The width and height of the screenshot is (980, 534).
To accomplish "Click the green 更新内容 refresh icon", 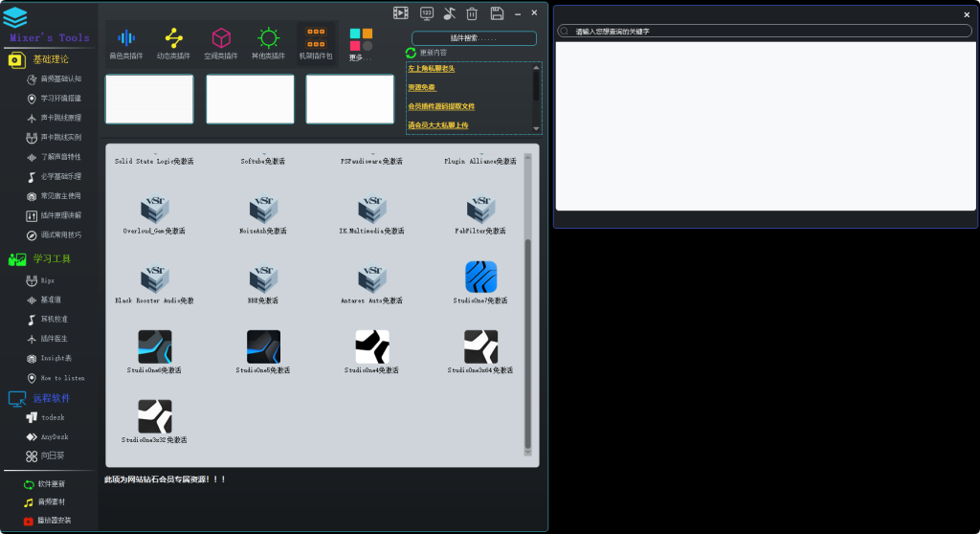I will 411,53.
